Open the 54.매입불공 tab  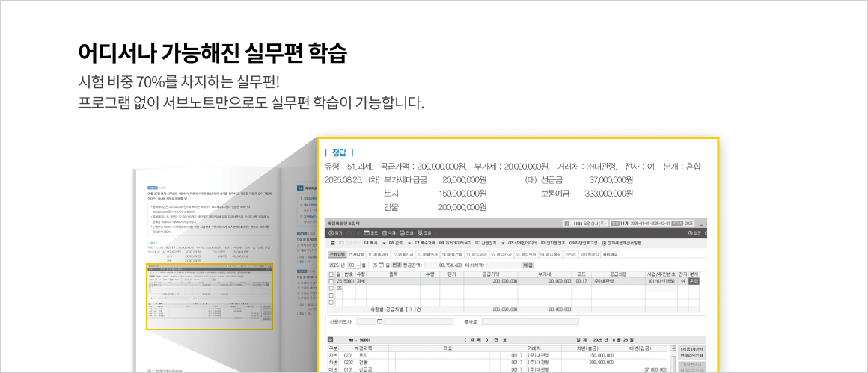[x=550, y=254]
